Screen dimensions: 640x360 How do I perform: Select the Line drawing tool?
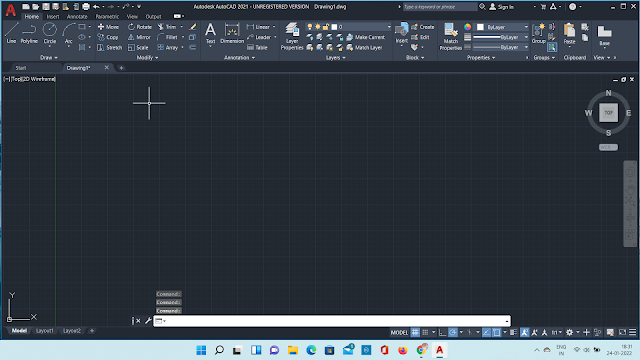(x=11, y=33)
